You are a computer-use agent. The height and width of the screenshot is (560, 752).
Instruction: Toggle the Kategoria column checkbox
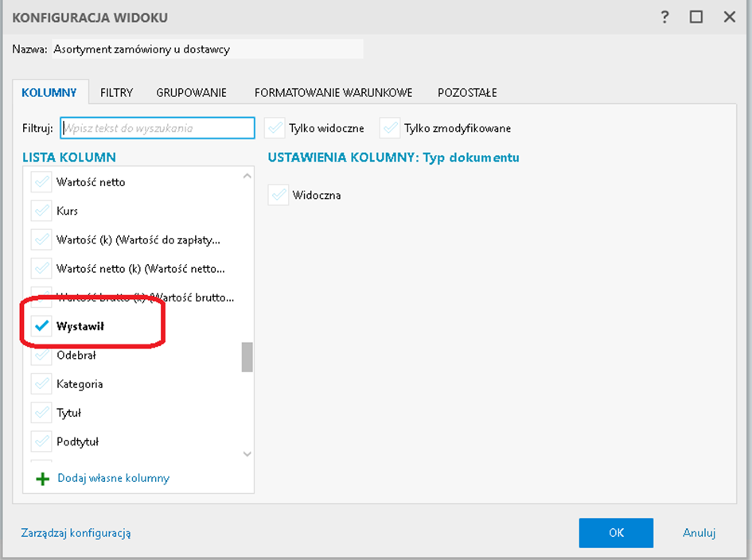41,384
